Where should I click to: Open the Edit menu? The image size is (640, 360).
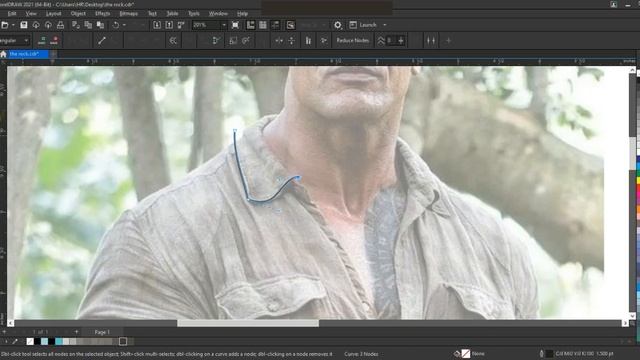point(12,13)
